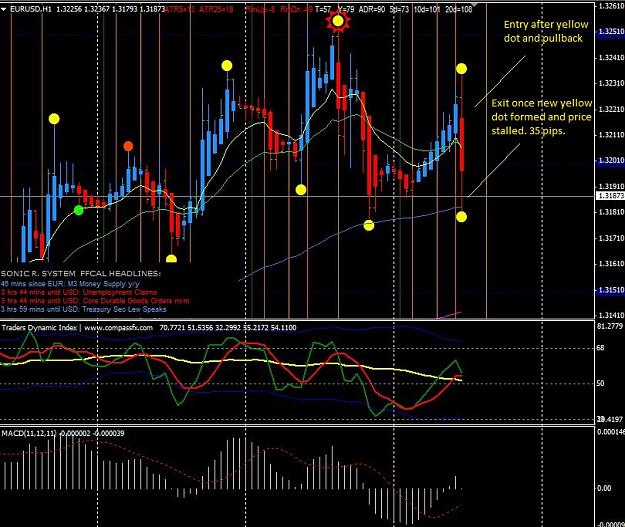Click the current price label 1.31873
This screenshot has height=527, width=625.
[610, 196]
